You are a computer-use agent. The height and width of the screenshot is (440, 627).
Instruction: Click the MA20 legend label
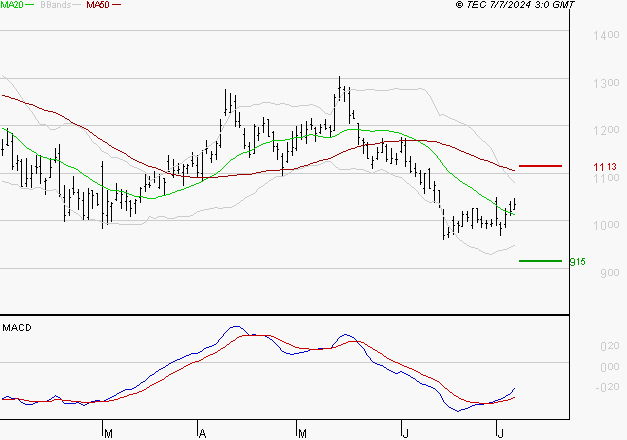(x=12, y=5)
